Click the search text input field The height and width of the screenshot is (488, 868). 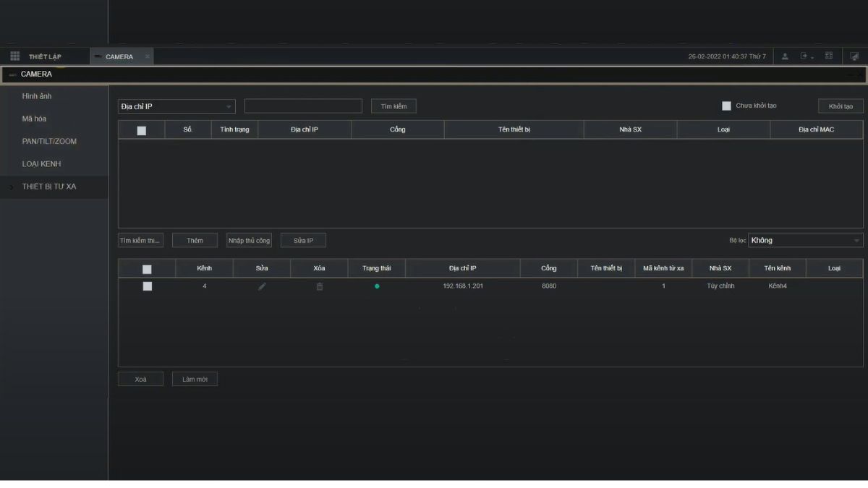click(303, 106)
